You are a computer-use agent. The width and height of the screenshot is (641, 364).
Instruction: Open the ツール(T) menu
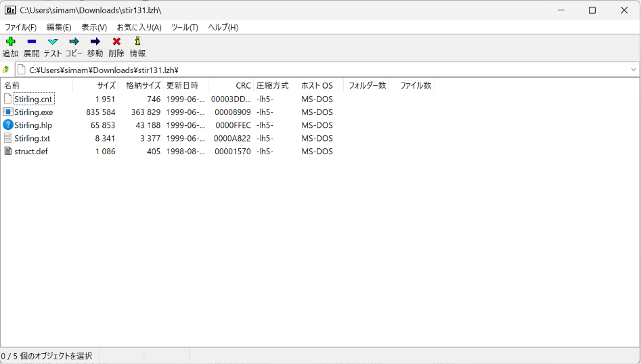coord(184,27)
